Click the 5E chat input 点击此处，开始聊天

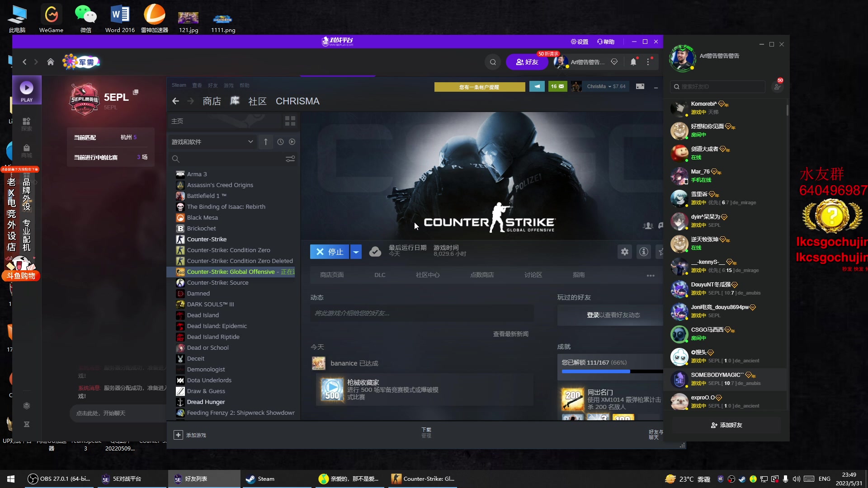[118, 413]
